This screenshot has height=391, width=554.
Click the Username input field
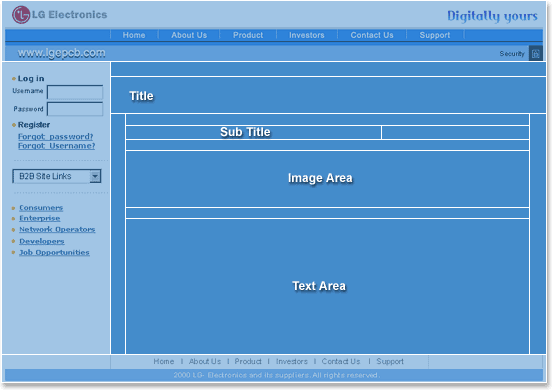point(75,92)
